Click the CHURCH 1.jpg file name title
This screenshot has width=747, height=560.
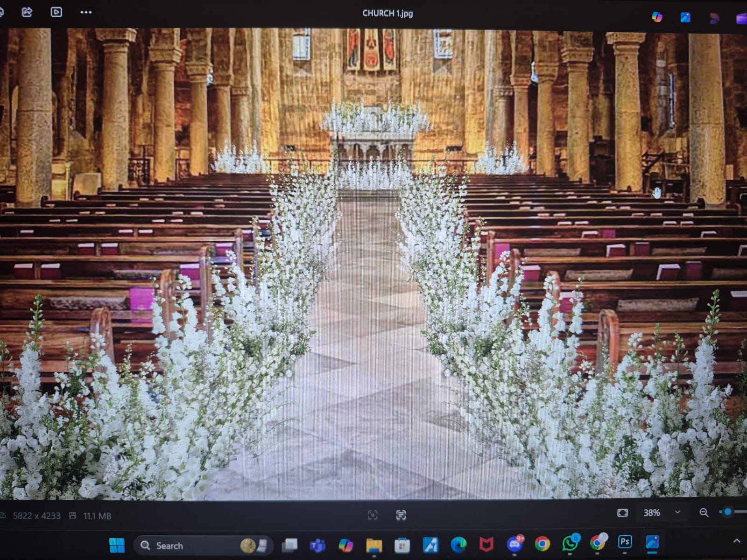388,14
